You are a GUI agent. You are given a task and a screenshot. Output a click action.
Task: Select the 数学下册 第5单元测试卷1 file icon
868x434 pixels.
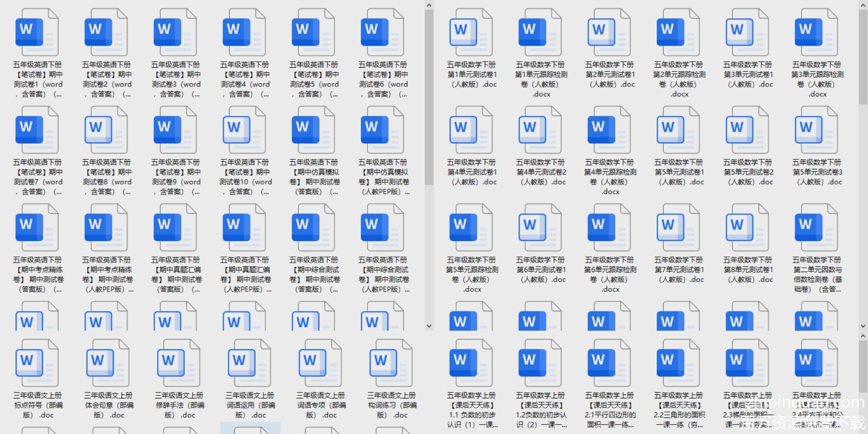tap(678, 130)
